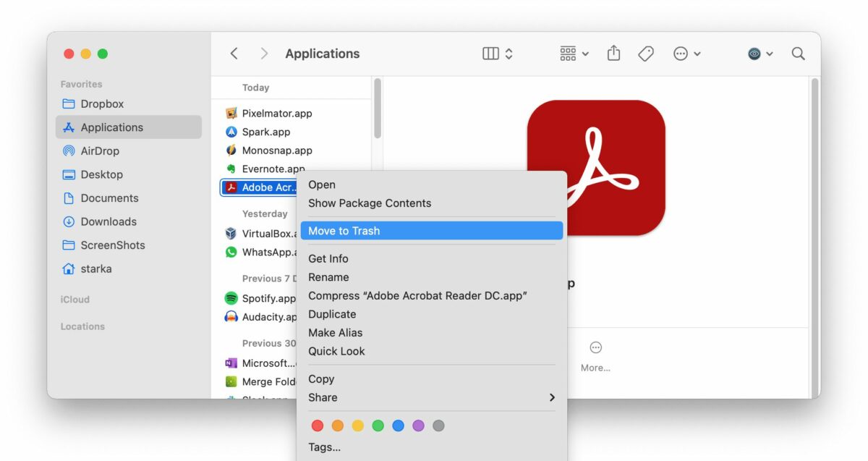Open the ellipsis action menu dropdown
Image resolution: width=868 pixels, height=461 pixels.
pyautogui.click(x=686, y=54)
